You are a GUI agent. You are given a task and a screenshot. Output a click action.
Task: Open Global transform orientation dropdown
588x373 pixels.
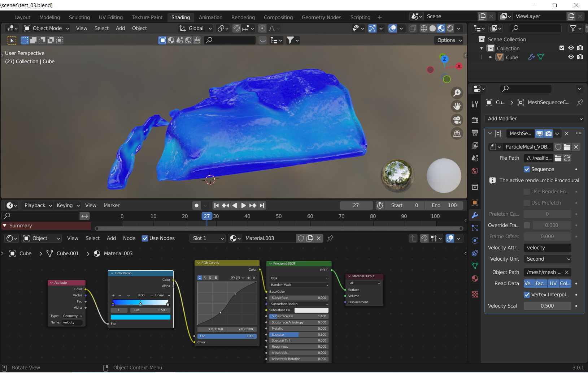click(x=195, y=28)
